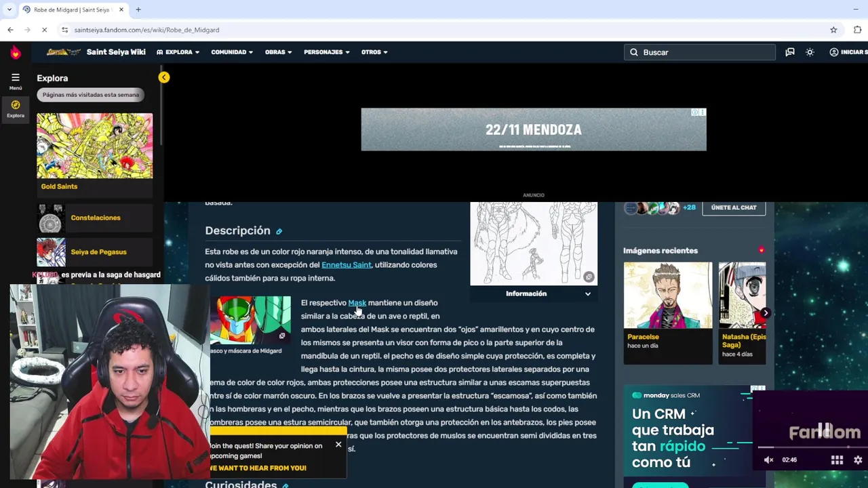Click the address bar URL
Image resolution: width=868 pixels, height=488 pixels.
(146, 30)
